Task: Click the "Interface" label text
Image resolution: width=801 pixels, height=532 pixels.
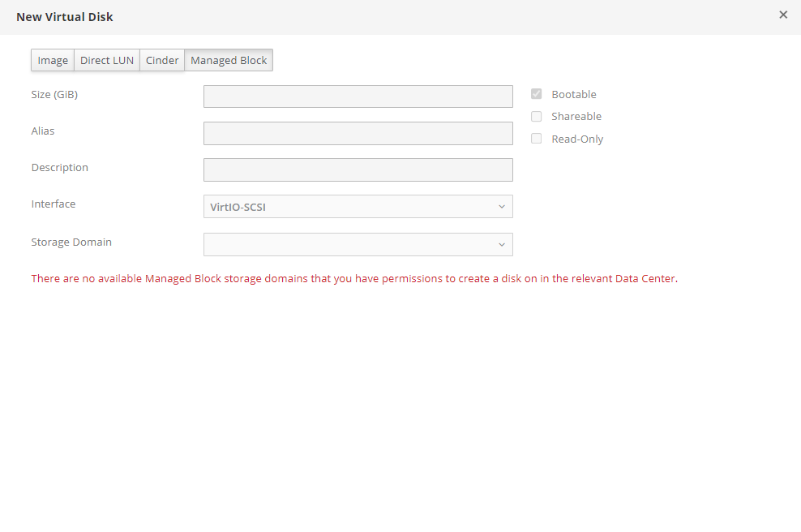Action: [x=54, y=204]
